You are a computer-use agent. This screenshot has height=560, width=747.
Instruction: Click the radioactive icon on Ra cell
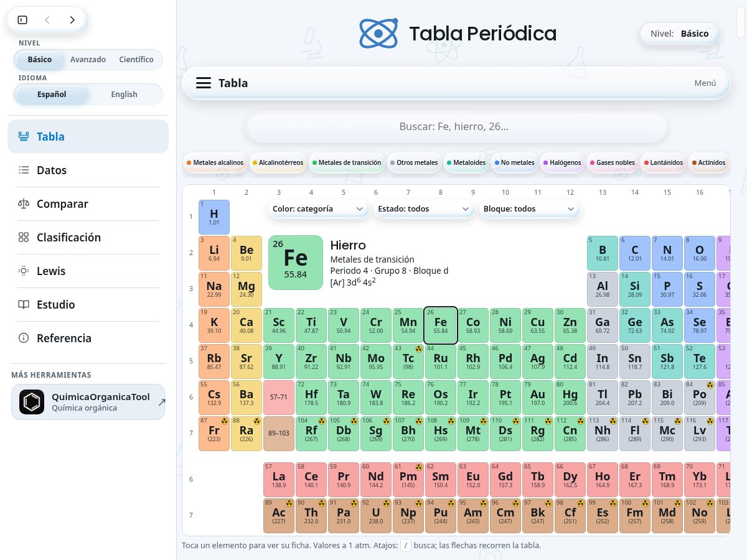(x=256, y=421)
